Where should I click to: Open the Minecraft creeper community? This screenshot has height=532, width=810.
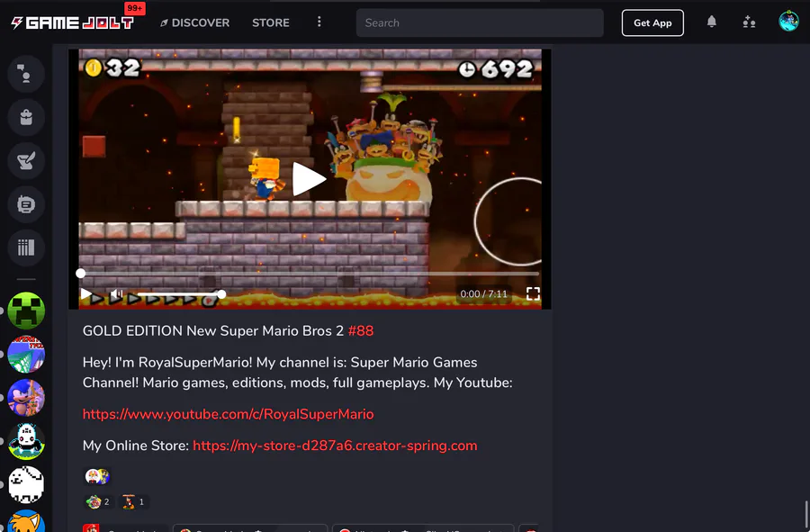click(26, 311)
